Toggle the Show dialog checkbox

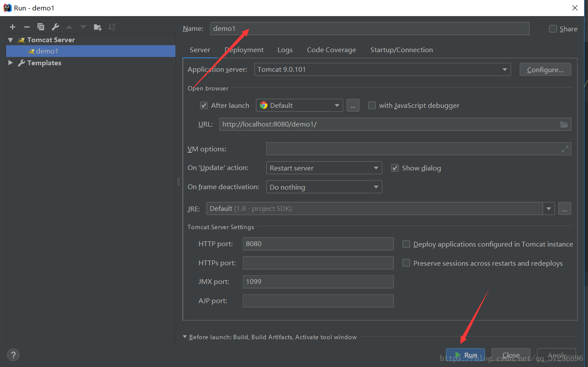coord(395,168)
